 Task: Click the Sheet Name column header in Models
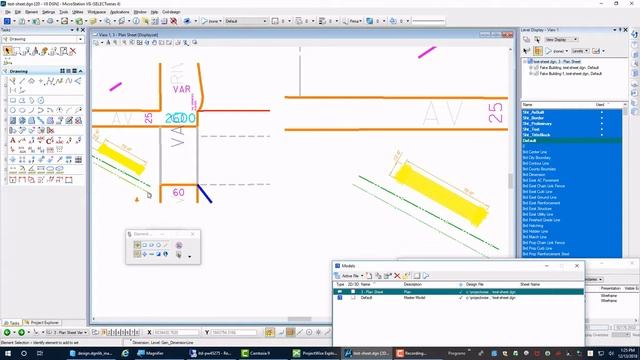point(530,284)
